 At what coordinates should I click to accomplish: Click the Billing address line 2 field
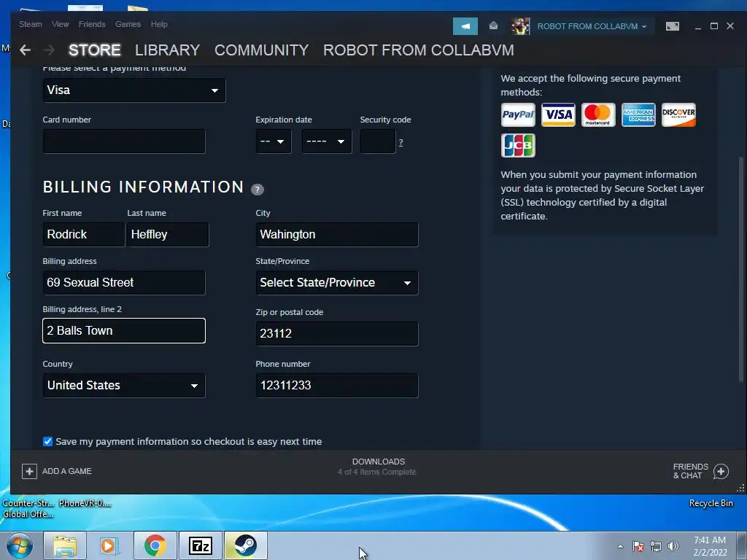tap(124, 331)
